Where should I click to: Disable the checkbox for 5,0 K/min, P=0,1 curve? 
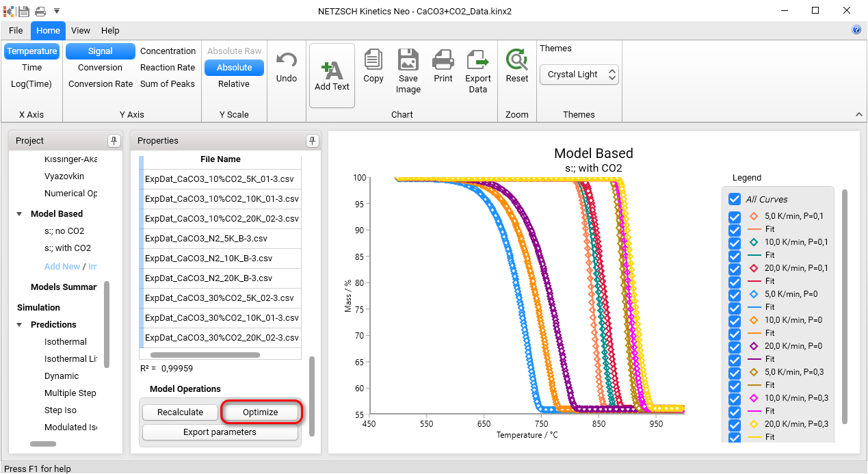click(734, 215)
